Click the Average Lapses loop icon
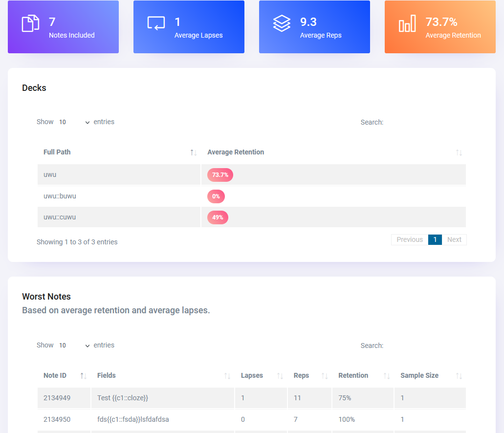Image resolution: width=504 pixels, height=433 pixels. point(156,23)
